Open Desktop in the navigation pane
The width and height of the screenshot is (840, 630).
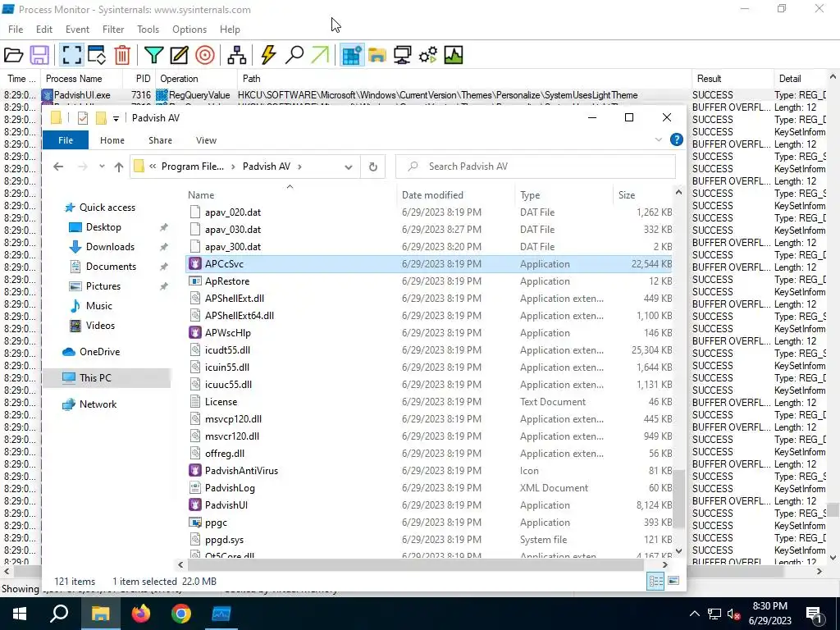tap(103, 227)
